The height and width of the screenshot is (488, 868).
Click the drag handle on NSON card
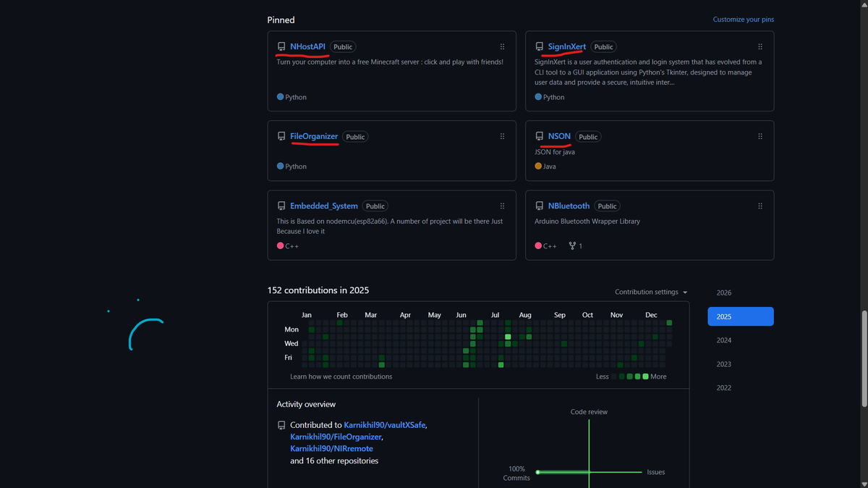click(760, 136)
